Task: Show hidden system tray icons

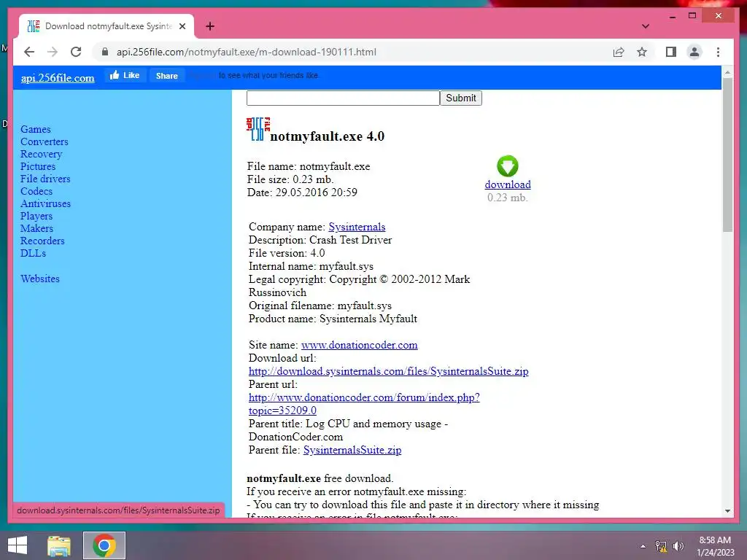Action: pyautogui.click(x=643, y=546)
